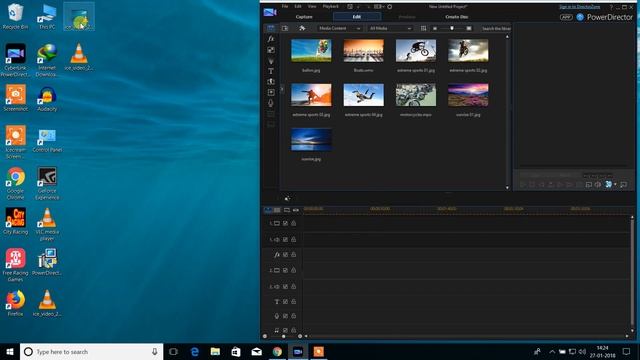Switch to the Create Disc tab
640x360 pixels.
tap(457, 17)
